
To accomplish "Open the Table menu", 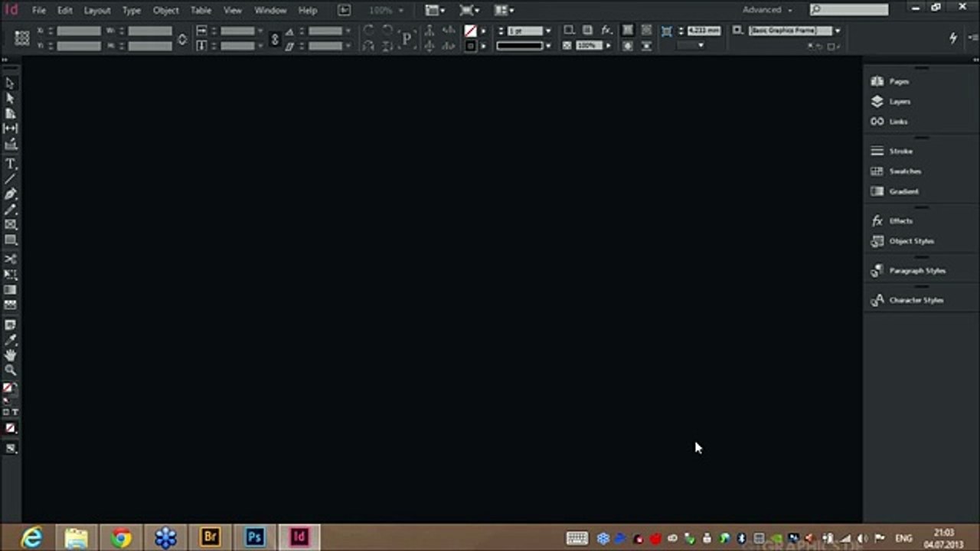I will coord(201,11).
